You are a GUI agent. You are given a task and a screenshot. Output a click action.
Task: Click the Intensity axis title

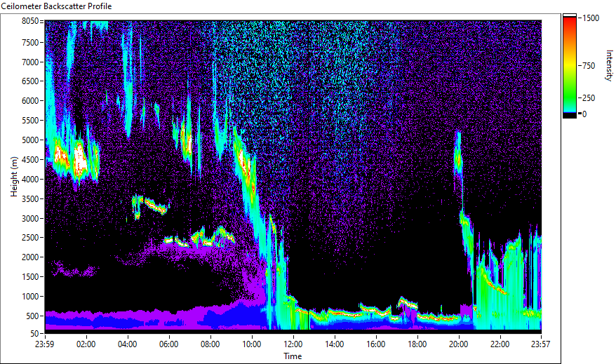point(609,65)
